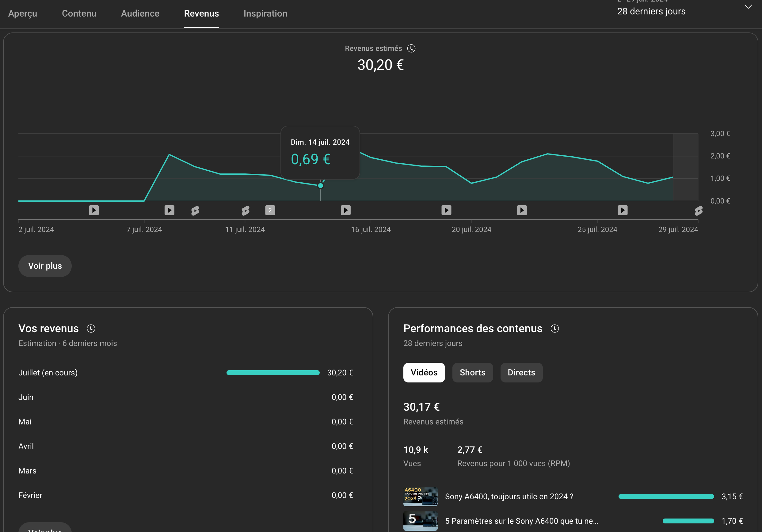Click video marker near 25 juil. 2024

click(x=622, y=210)
